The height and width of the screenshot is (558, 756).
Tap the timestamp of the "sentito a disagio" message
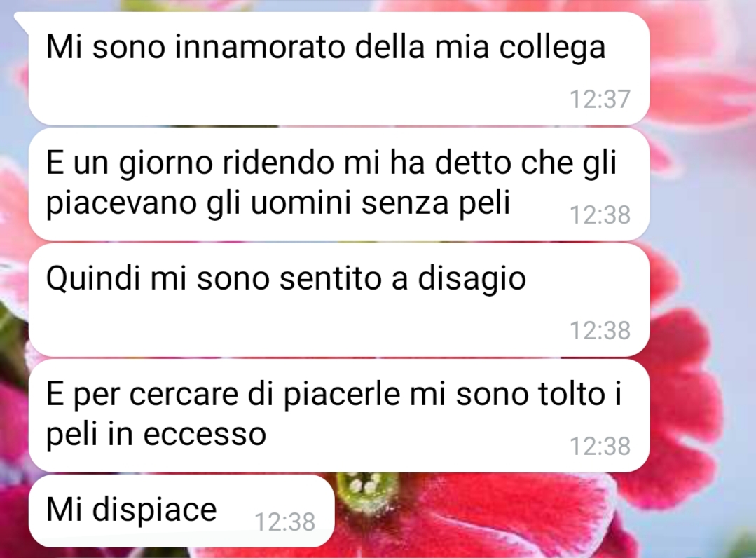(x=600, y=331)
